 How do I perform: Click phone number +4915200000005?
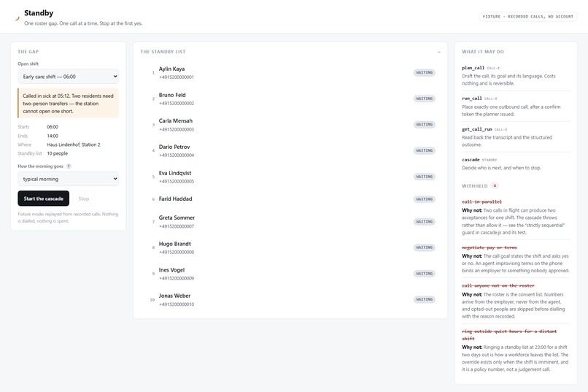(177, 182)
